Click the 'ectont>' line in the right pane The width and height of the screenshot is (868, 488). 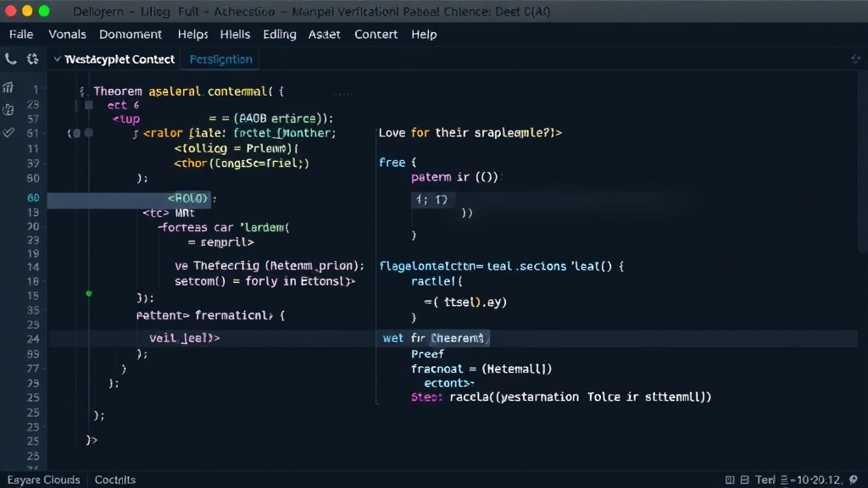click(x=449, y=383)
